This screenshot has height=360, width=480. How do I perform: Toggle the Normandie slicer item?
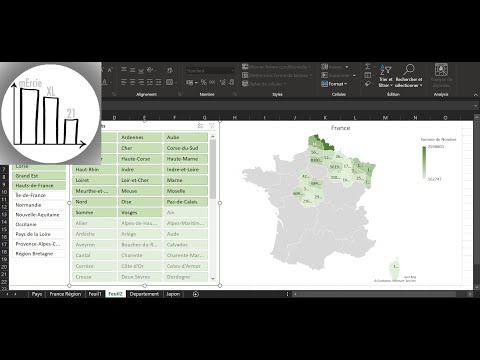pyautogui.click(x=39, y=205)
